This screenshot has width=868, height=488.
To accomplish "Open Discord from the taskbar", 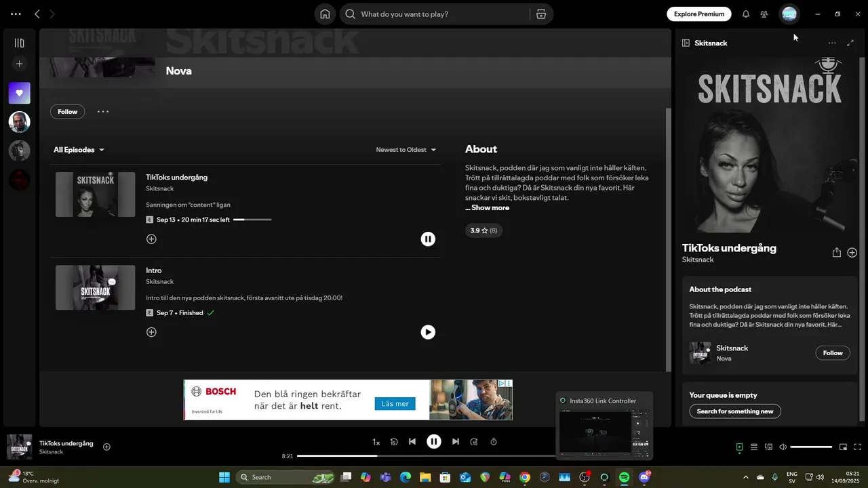I will pos(644,477).
